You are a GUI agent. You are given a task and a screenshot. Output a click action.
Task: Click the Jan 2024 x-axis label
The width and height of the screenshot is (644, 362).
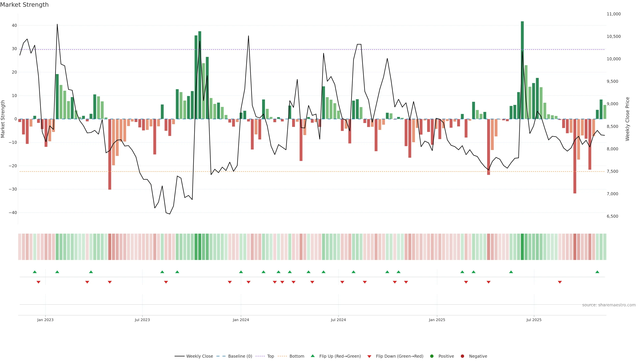point(241,320)
